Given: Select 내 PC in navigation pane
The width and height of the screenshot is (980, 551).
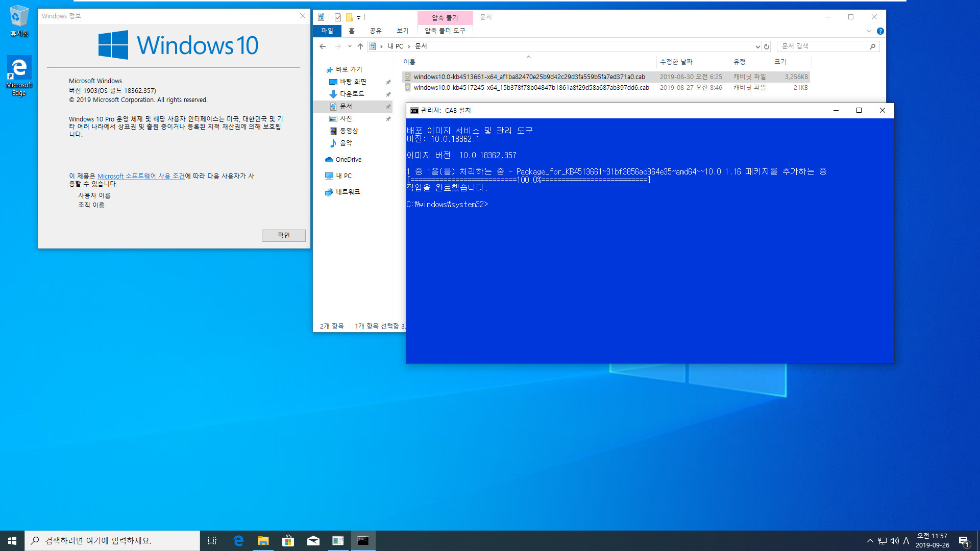Looking at the screenshot, I should tap(344, 176).
